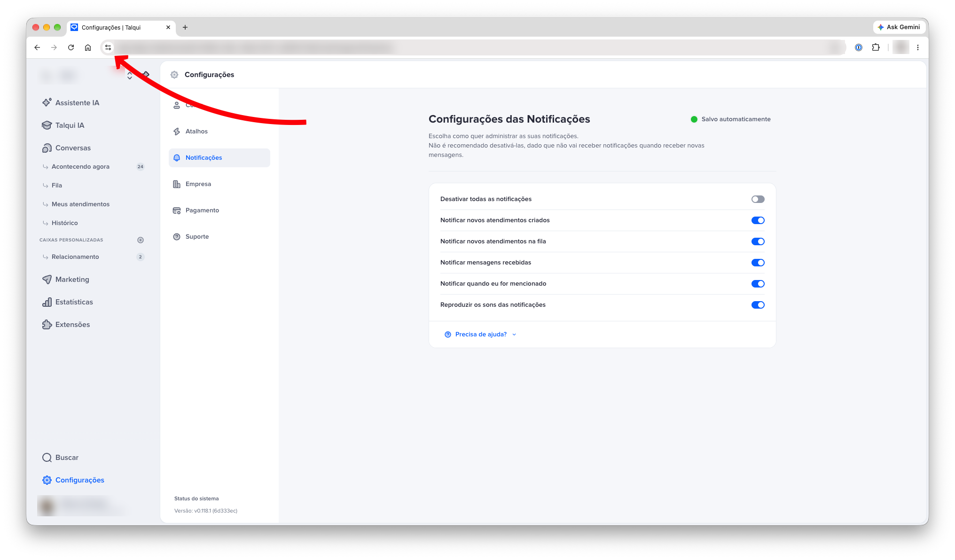Click the Buscar magnifier icon

coord(47,457)
